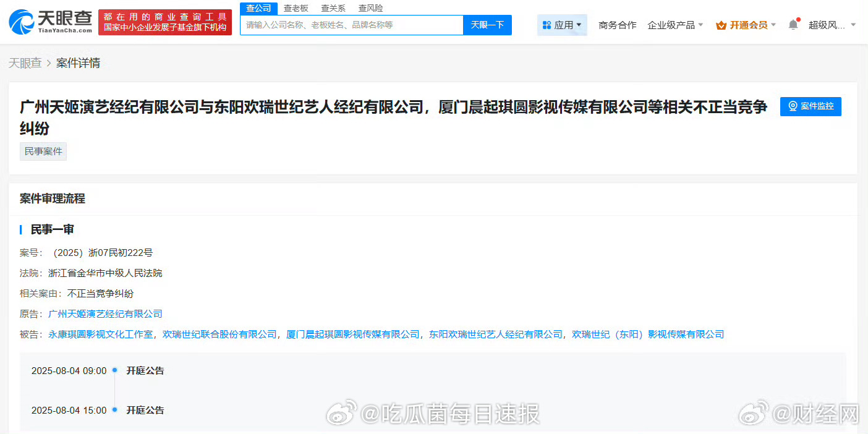Viewport: 868px width, 434px height.
Task: Click the 民事案件 tag
Action: point(43,151)
